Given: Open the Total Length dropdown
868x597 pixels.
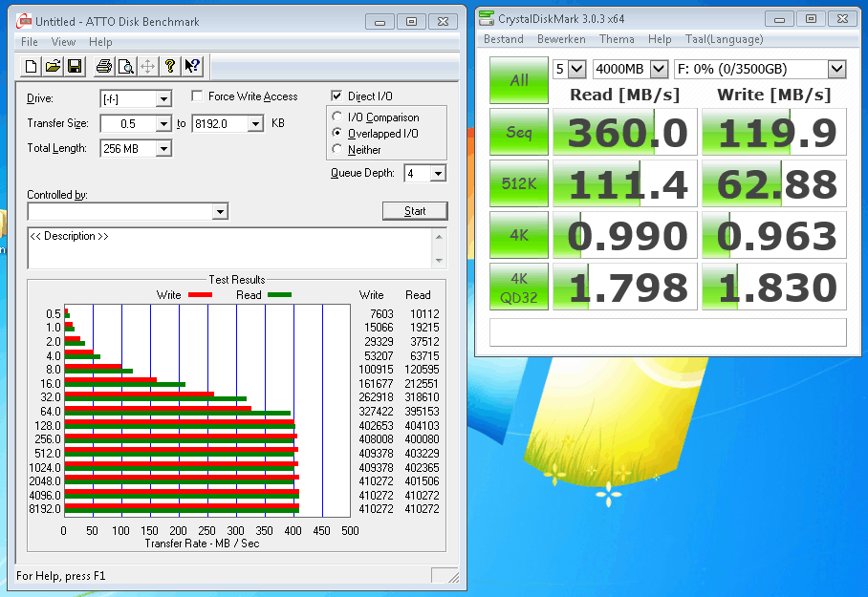Looking at the screenshot, I should 163,149.
